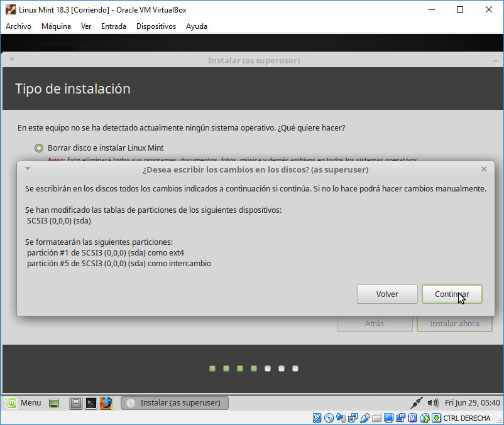The image size is (504, 425).
Task: Click the VirtualBox shared folders status icon
Action: pyautogui.click(x=376, y=418)
